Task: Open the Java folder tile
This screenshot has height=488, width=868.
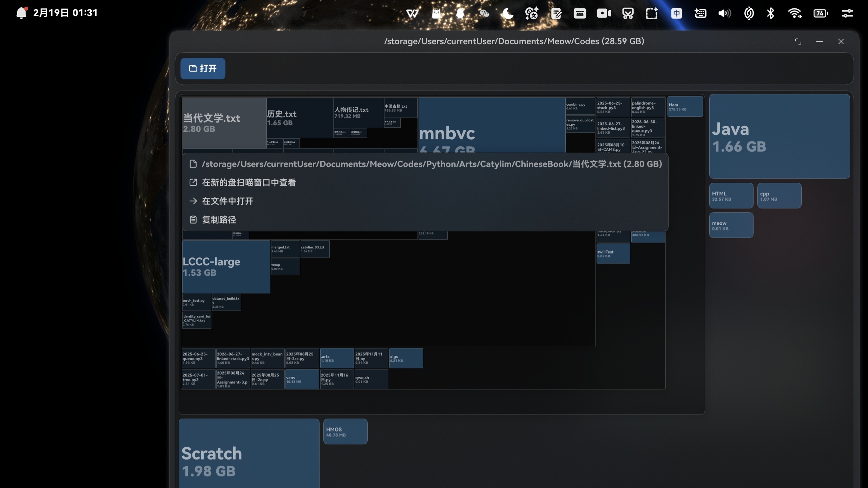Action: tap(779, 136)
